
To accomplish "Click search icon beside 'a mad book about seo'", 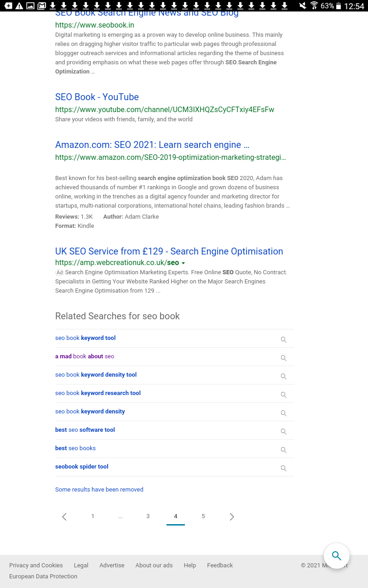I will point(283,358).
